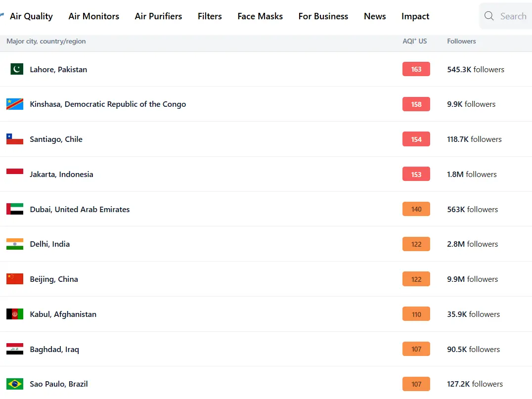Click the United Arab Emirates flag

pyautogui.click(x=15, y=209)
